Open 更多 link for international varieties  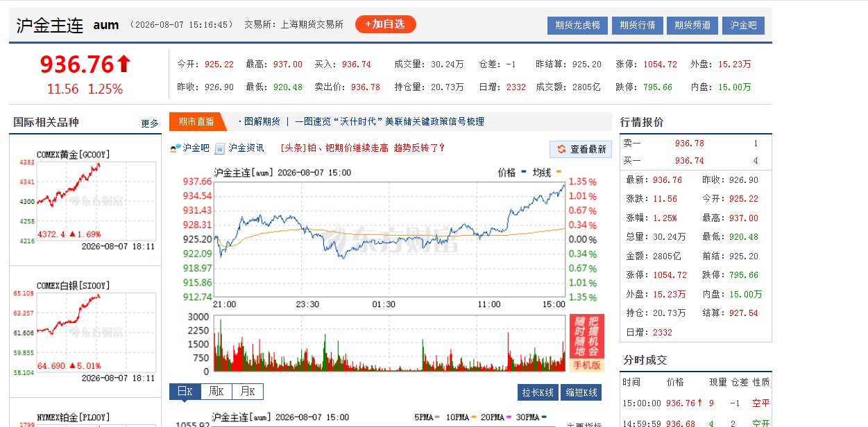point(150,123)
